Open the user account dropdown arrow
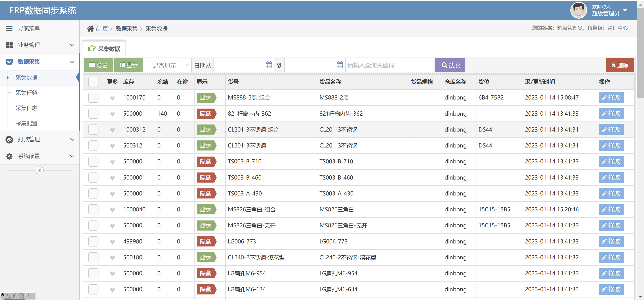The height and width of the screenshot is (300, 644). point(625,10)
